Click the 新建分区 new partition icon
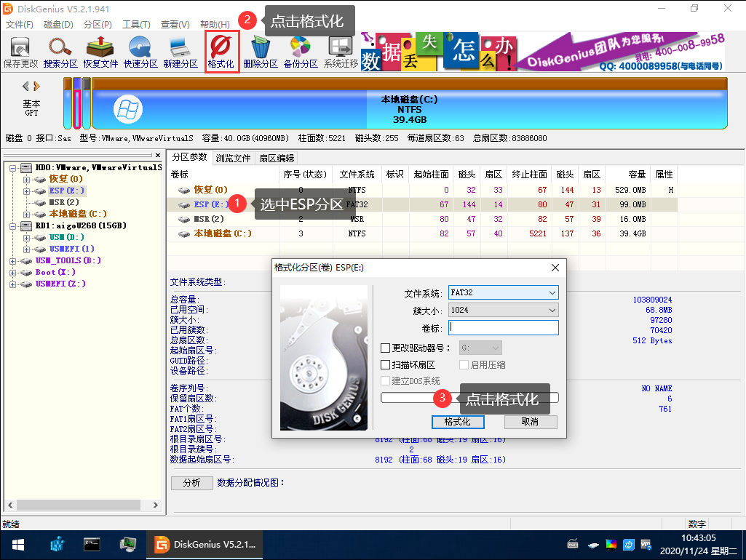This screenshot has width=746, height=560. 180,52
